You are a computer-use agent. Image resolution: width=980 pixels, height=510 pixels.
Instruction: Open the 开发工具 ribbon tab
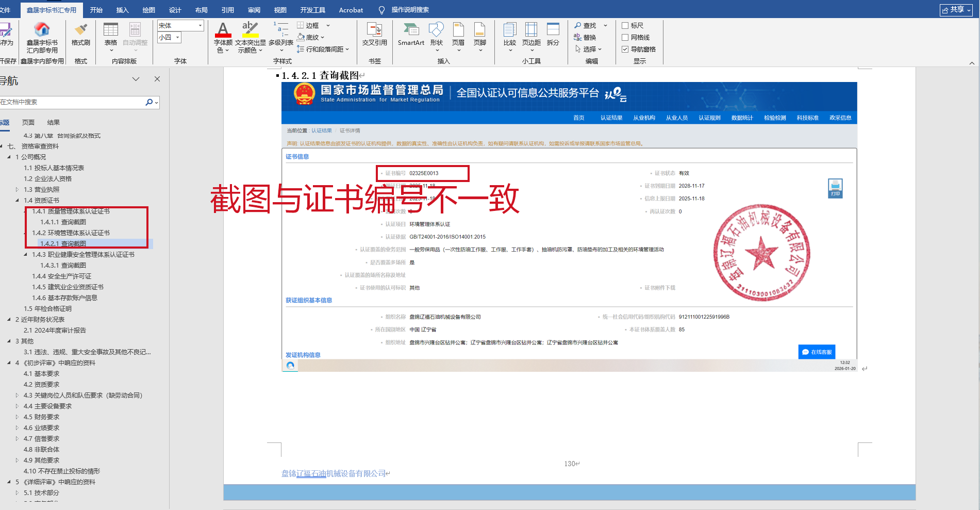[313, 10]
